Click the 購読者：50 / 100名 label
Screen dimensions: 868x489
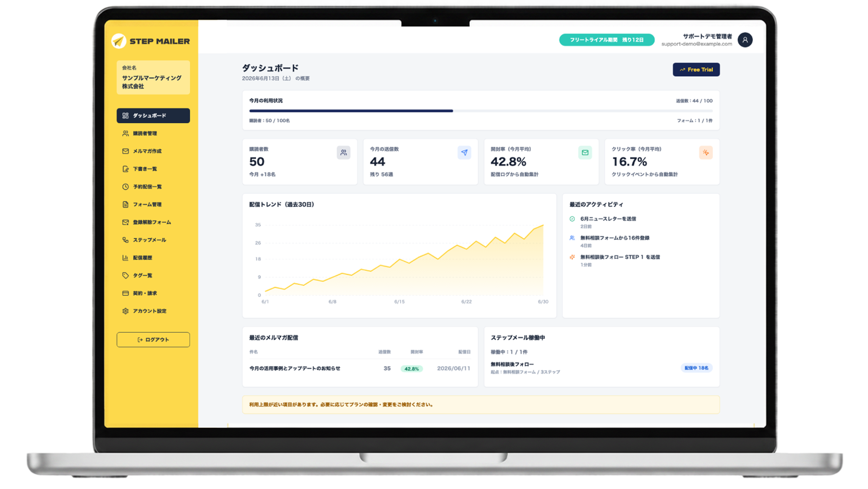pyautogui.click(x=270, y=121)
